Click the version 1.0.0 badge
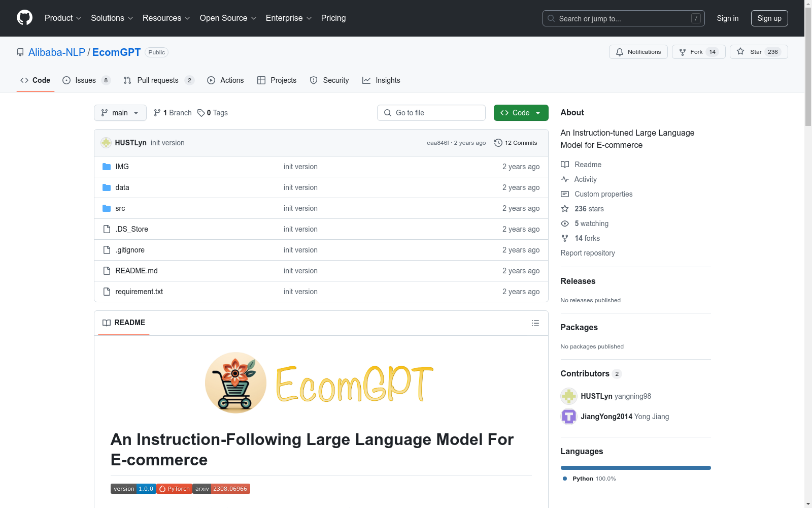Image resolution: width=812 pixels, height=508 pixels. point(133,489)
